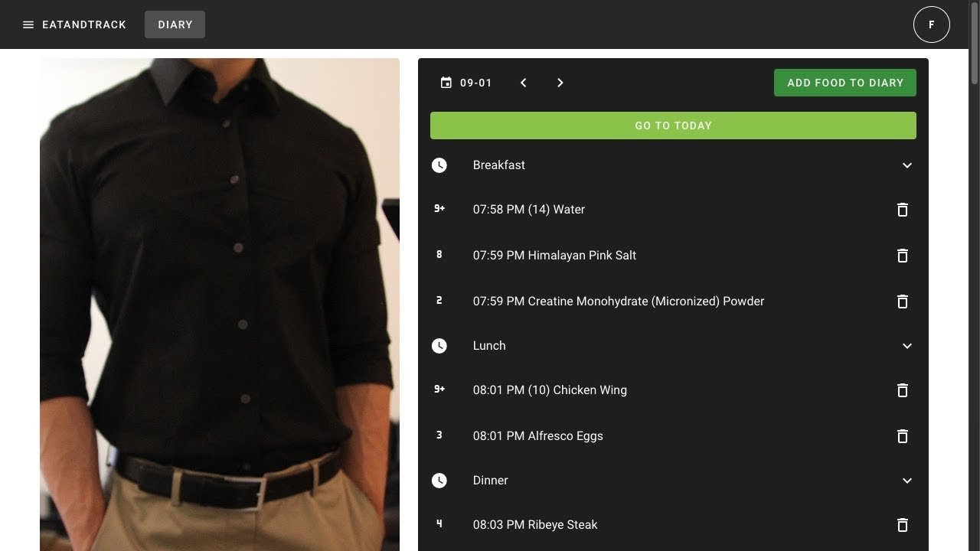The width and height of the screenshot is (980, 551).
Task: Click the man in black shirt photo
Action: click(220, 305)
